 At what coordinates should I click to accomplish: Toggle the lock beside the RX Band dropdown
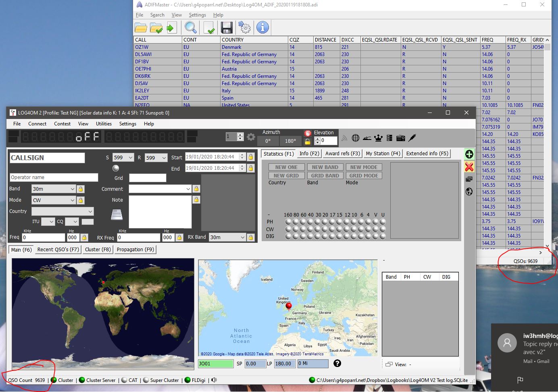[250, 238]
